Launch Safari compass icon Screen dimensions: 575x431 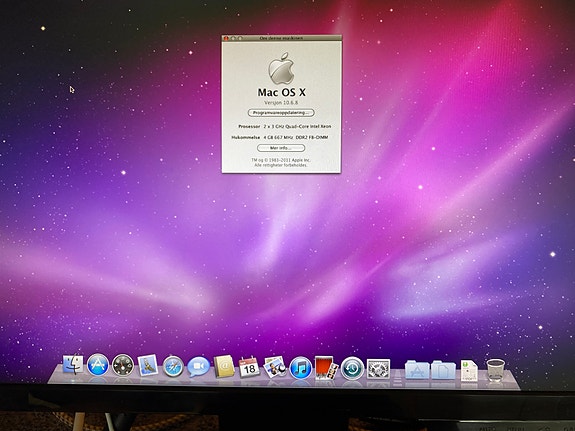pyautogui.click(x=173, y=366)
